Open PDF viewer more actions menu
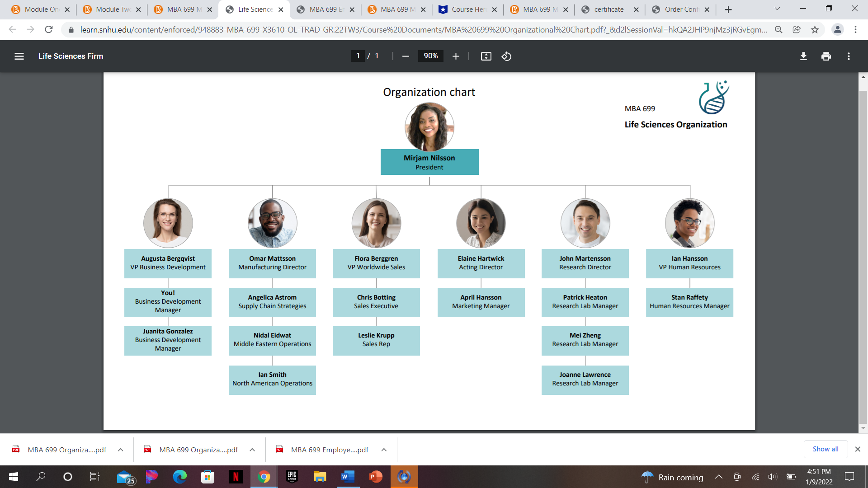868x488 pixels. tap(849, 56)
